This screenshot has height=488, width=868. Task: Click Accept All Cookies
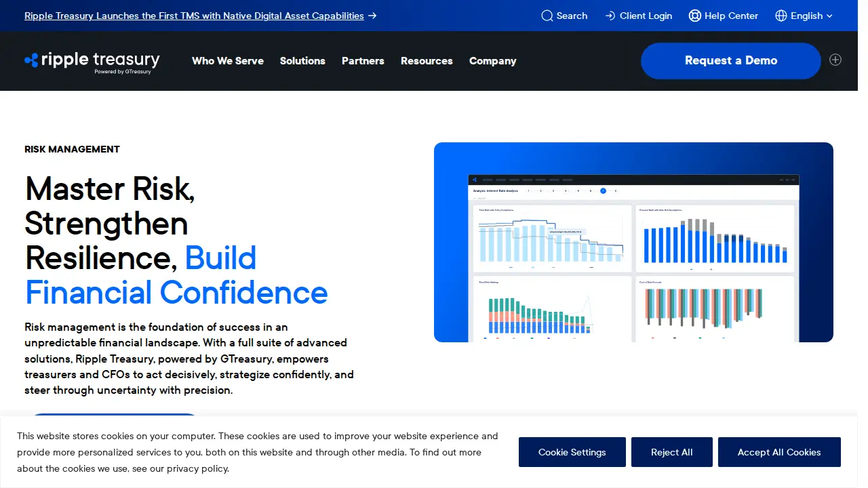[779, 452]
